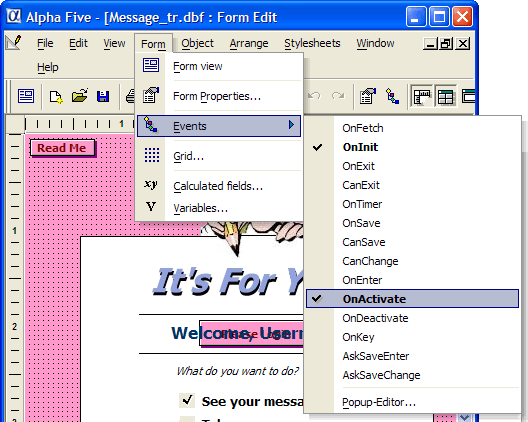This screenshot has height=422, width=528.
Task: Tick the See your messages checkbox
Action: point(187,400)
